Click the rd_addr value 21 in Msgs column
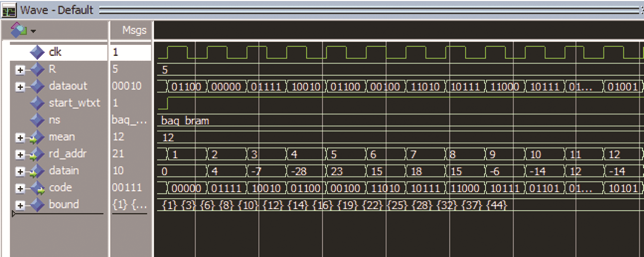 (118, 154)
